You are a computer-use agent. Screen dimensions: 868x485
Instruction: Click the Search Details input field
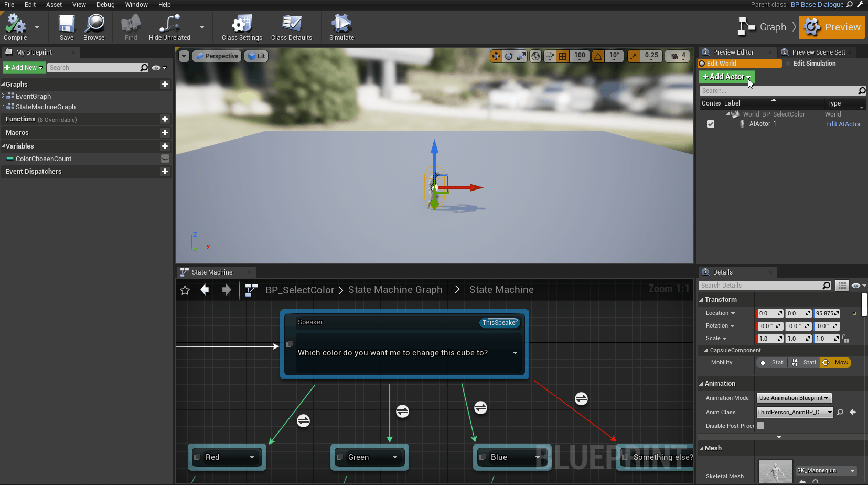(x=760, y=285)
